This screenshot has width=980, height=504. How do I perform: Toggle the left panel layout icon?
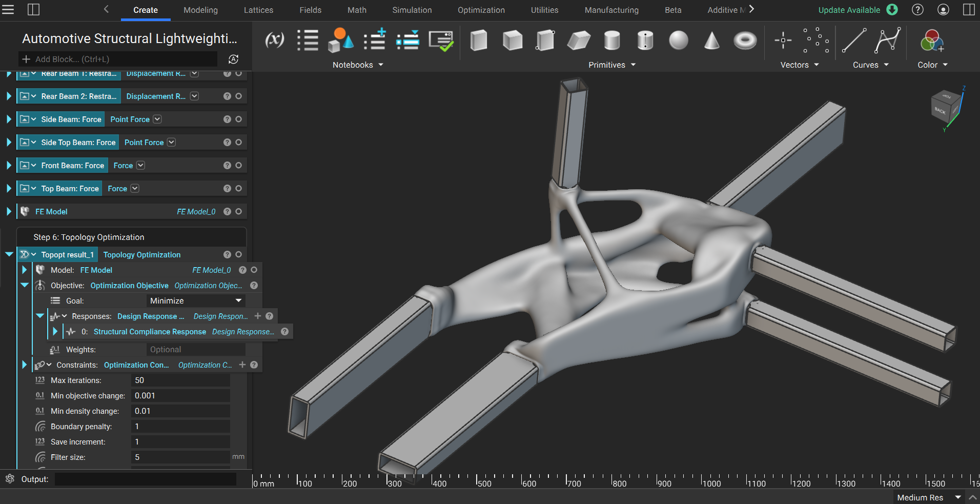[33, 10]
